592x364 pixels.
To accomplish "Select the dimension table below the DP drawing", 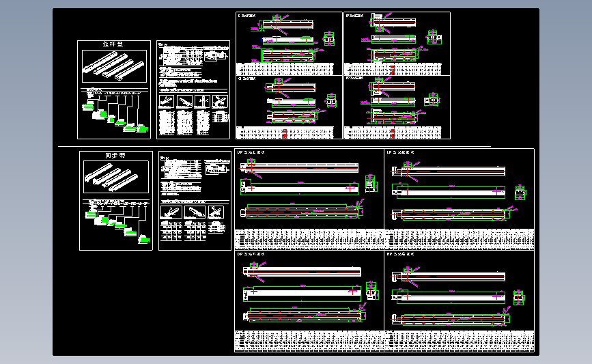I will 309,341.
